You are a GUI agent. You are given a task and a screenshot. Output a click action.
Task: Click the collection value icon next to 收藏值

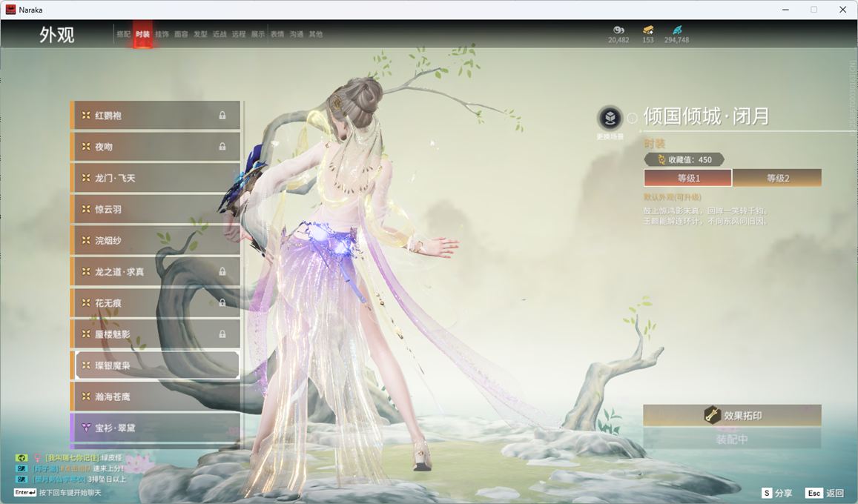point(661,159)
